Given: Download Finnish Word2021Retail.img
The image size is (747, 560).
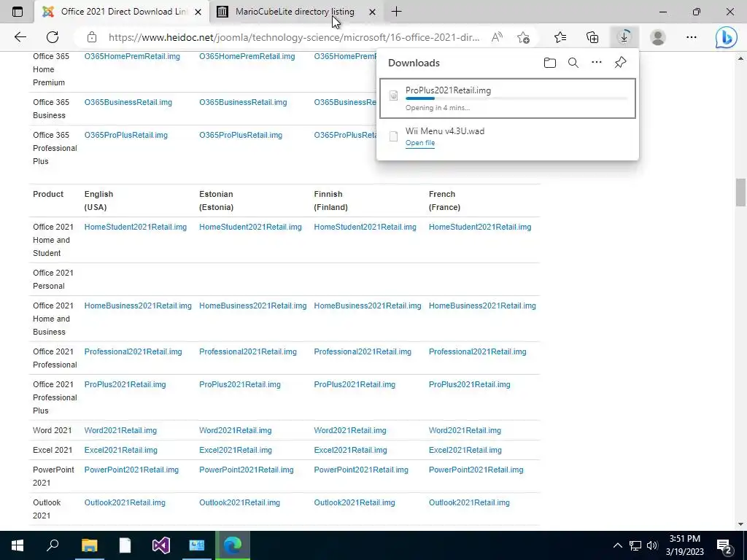Looking at the screenshot, I should (349, 430).
